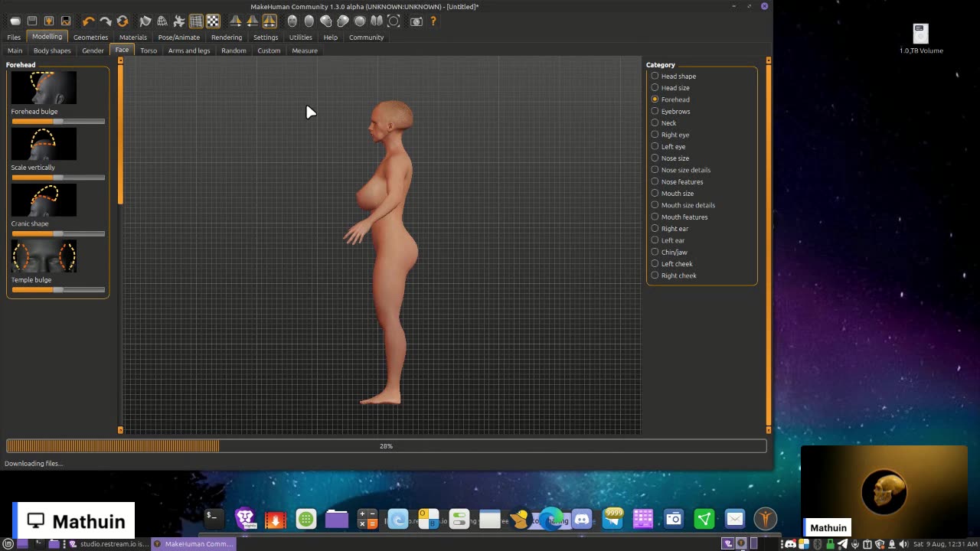Toggle the checkerboard background icon
The image size is (980, 551).
point(213,21)
